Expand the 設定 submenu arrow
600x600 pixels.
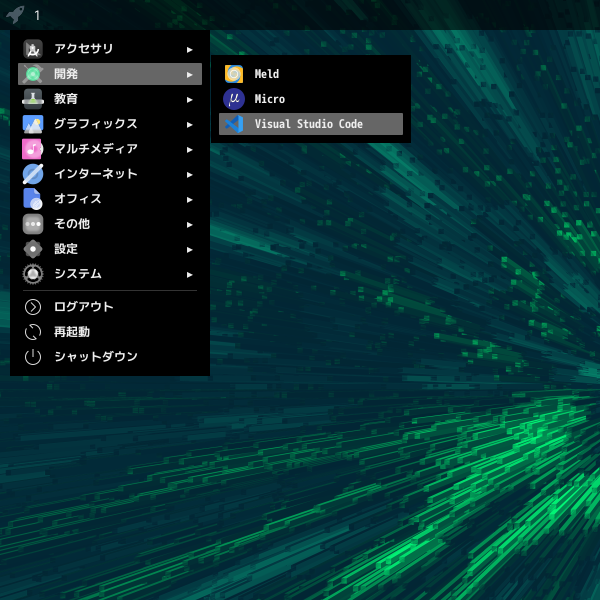(x=190, y=249)
